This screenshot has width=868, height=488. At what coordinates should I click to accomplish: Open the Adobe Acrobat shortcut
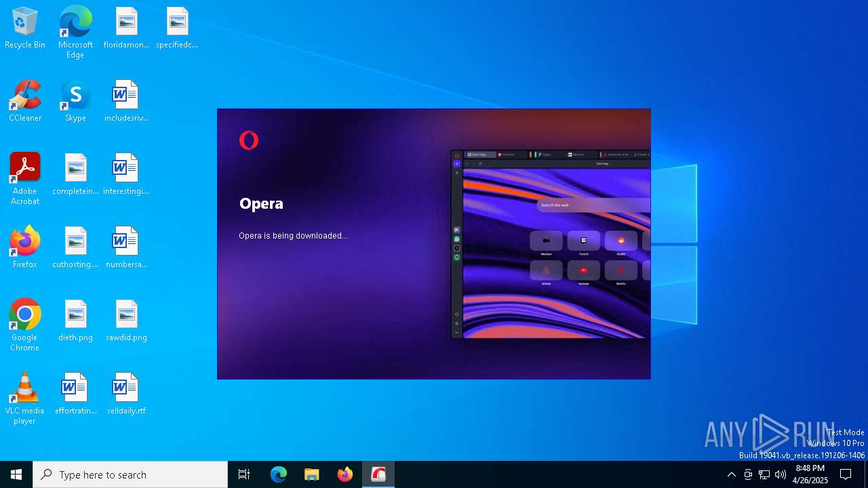tap(25, 179)
